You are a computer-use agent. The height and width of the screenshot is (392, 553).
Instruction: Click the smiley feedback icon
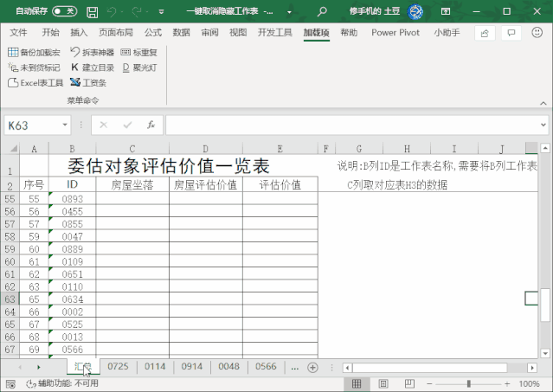[x=537, y=33]
